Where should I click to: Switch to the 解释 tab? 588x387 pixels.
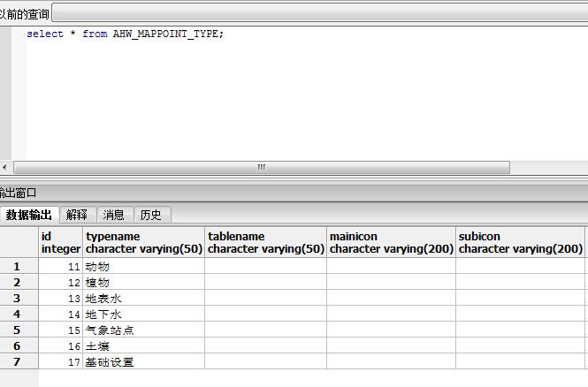pyautogui.click(x=77, y=215)
